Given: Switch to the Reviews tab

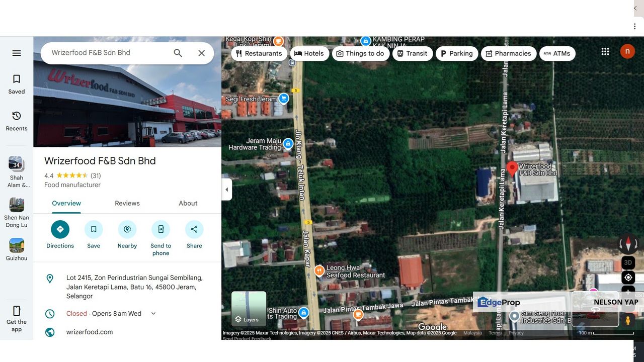Looking at the screenshot, I should tap(127, 203).
